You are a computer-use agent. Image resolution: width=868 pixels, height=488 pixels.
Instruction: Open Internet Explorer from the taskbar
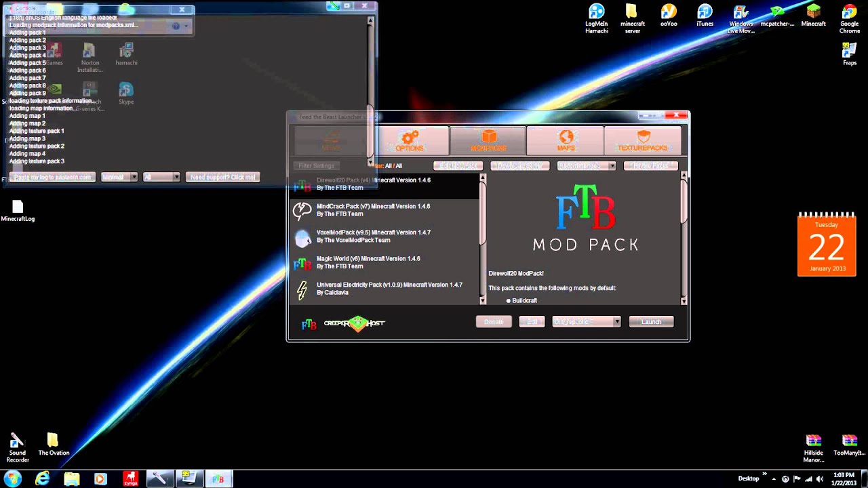(43, 479)
